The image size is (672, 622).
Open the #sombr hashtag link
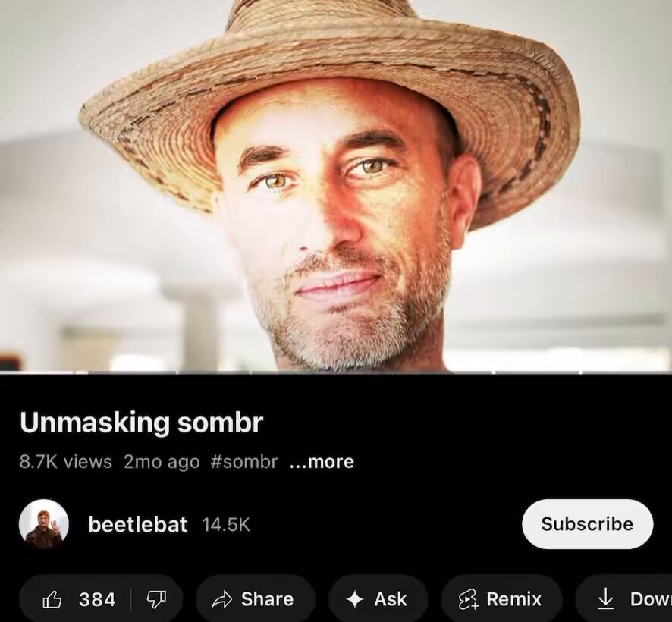click(244, 462)
